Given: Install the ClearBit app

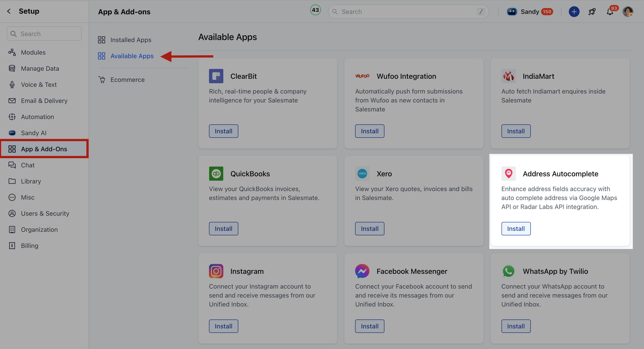Looking at the screenshot, I should click(224, 131).
